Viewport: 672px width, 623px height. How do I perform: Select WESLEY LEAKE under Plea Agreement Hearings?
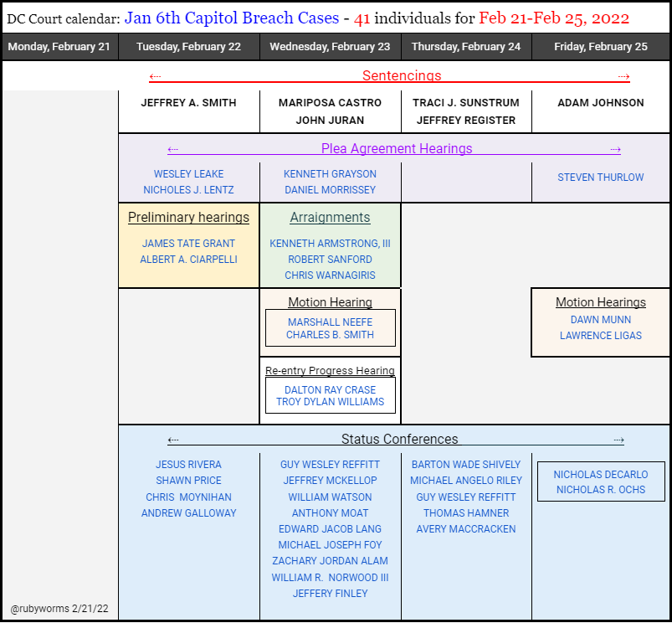click(188, 174)
